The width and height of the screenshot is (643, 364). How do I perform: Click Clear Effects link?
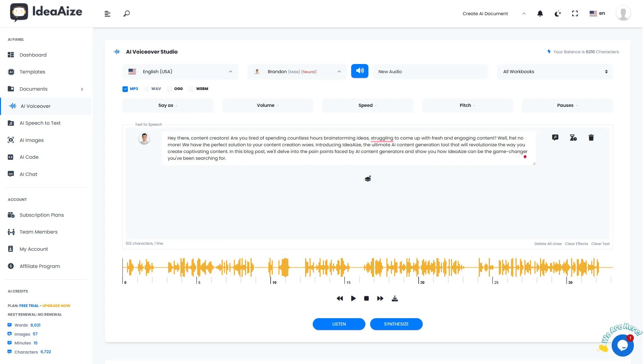coord(576,244)
